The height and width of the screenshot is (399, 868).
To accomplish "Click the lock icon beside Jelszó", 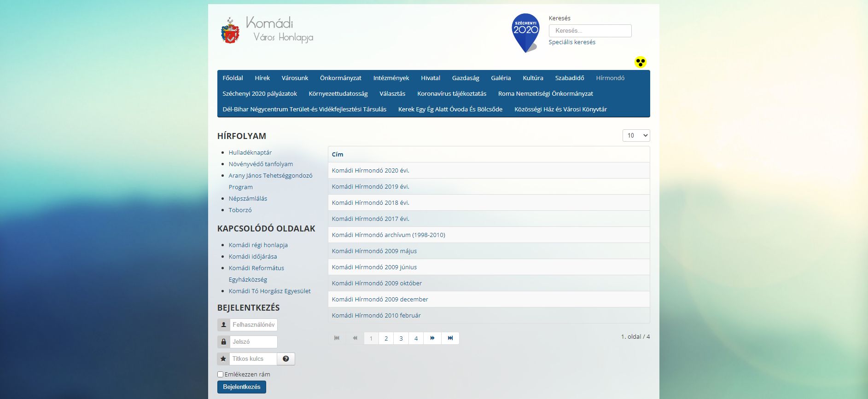I will 223,342.
